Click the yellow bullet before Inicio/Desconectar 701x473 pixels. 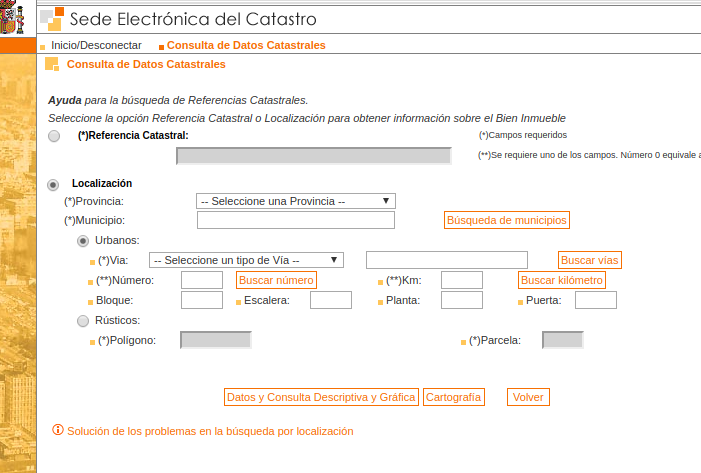tap(43, 47)
